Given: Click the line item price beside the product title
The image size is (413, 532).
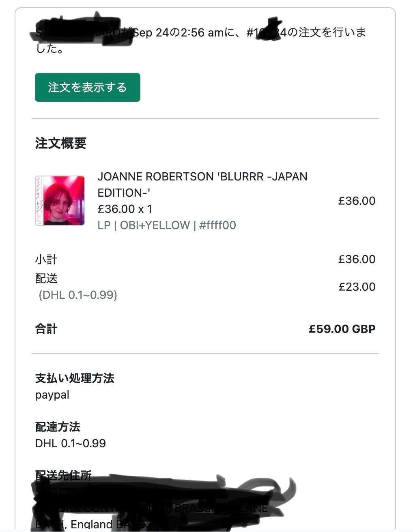Looking at the screenshot, I should [x=357, y=201].
